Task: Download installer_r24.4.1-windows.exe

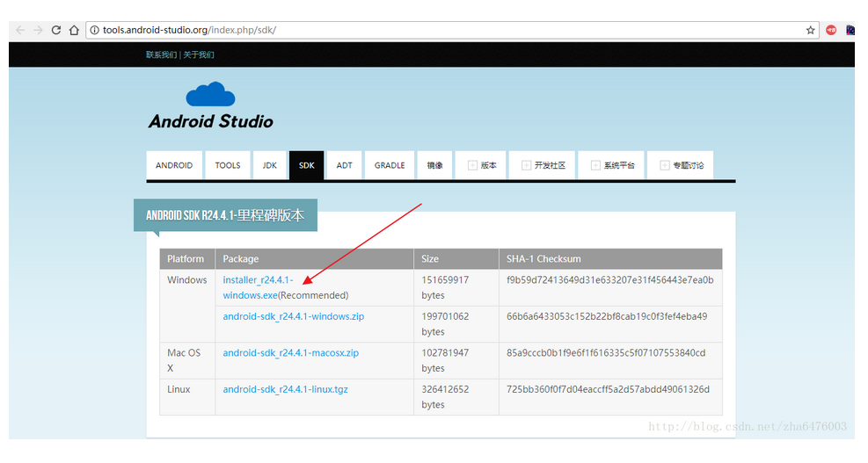Action: (x=258, y=287)
